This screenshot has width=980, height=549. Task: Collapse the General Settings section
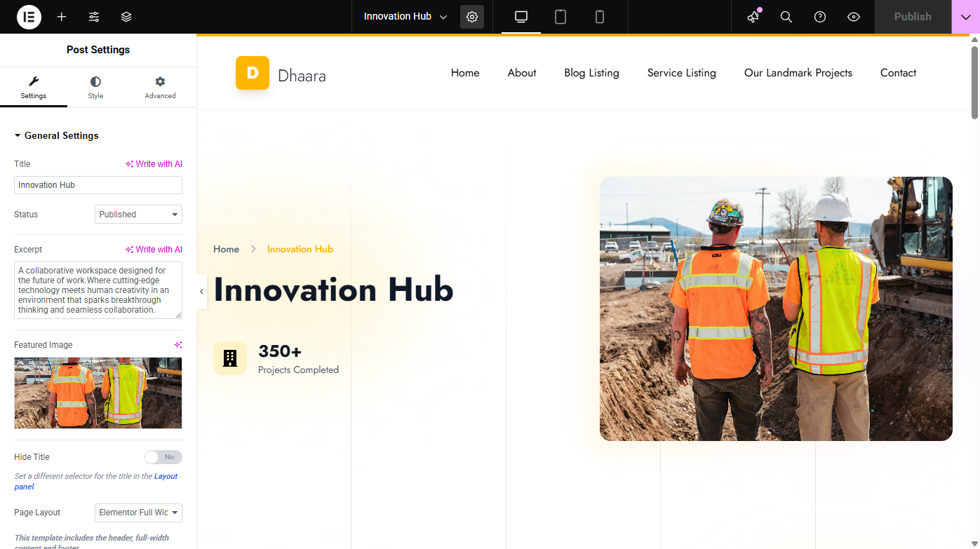(56, 136)
